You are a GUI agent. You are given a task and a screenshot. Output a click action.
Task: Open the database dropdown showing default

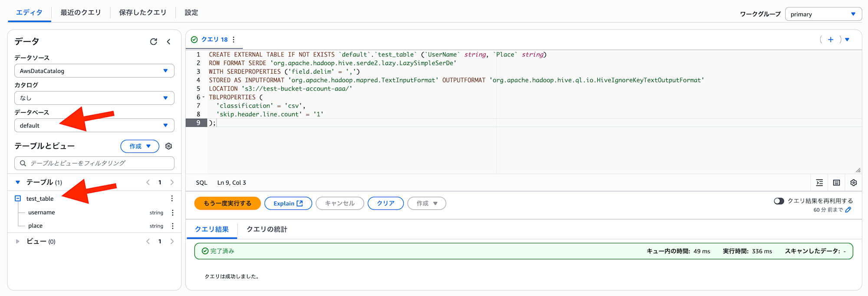click(94, 125)
